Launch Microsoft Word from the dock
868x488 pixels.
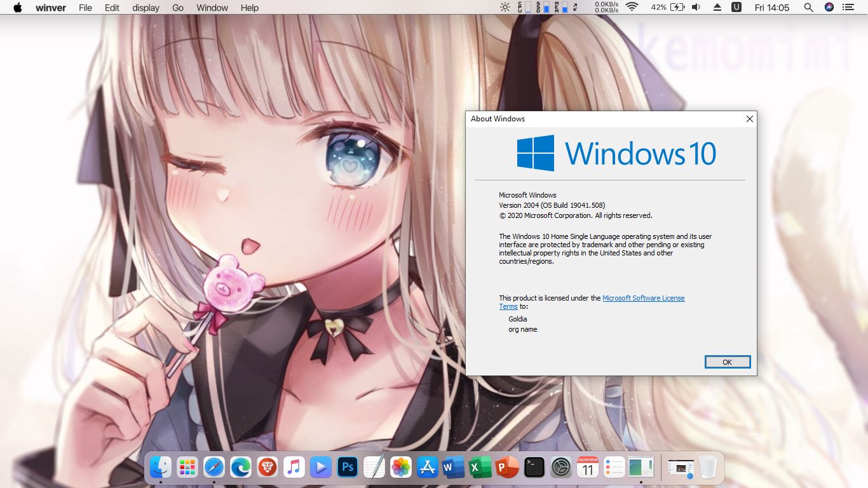point(454,468)
